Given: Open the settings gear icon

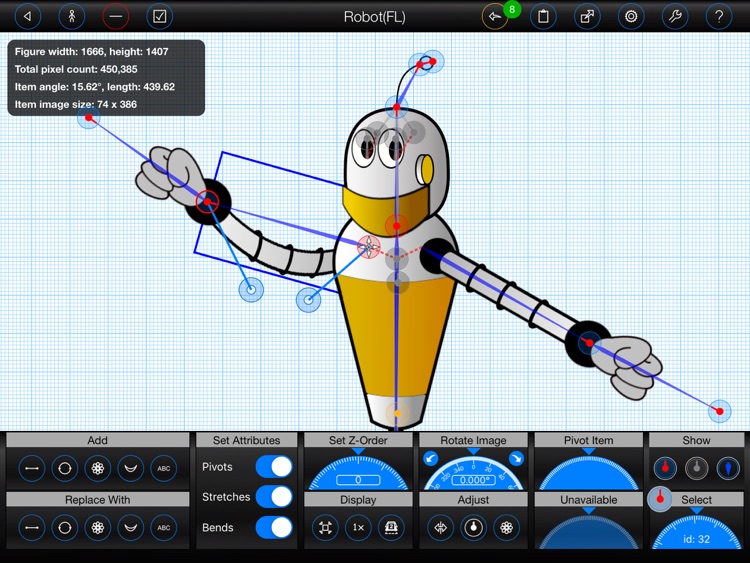Looking at the screenshot, I should point(631,17).
